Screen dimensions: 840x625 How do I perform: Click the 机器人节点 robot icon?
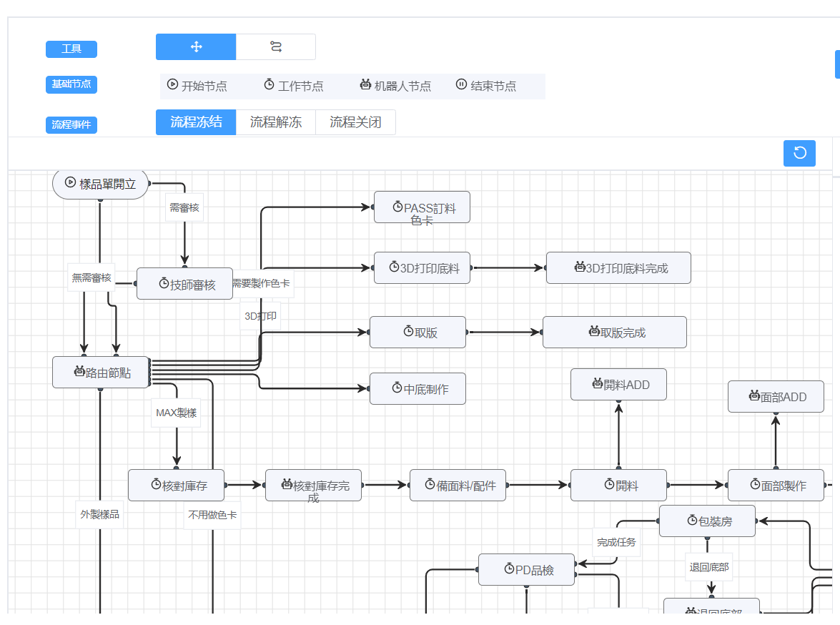click(x=365, y=84)
